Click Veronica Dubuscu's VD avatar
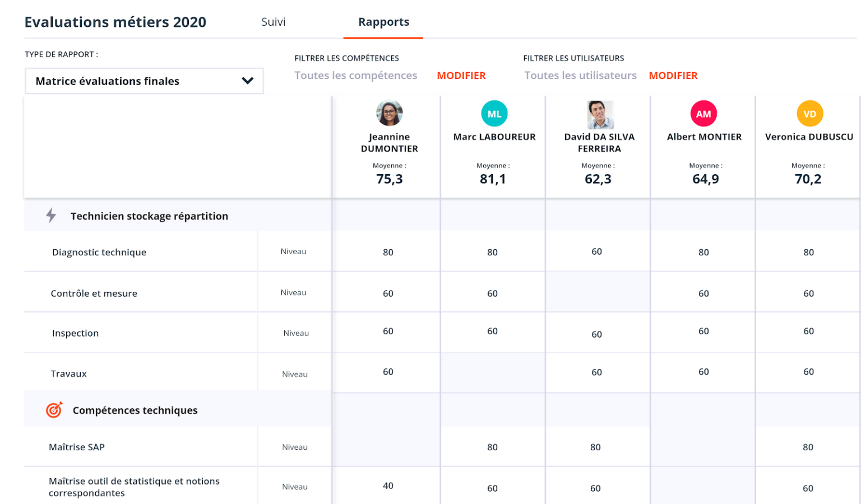Image resolution: width=861 pixels, height=504 pixels. [x=809, y=114]
